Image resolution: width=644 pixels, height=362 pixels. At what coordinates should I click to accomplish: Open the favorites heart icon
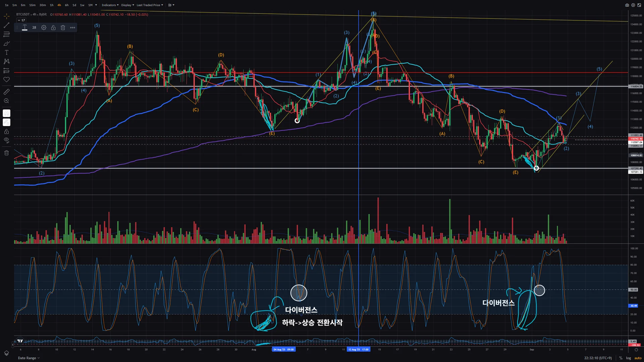tap(6, 80)
